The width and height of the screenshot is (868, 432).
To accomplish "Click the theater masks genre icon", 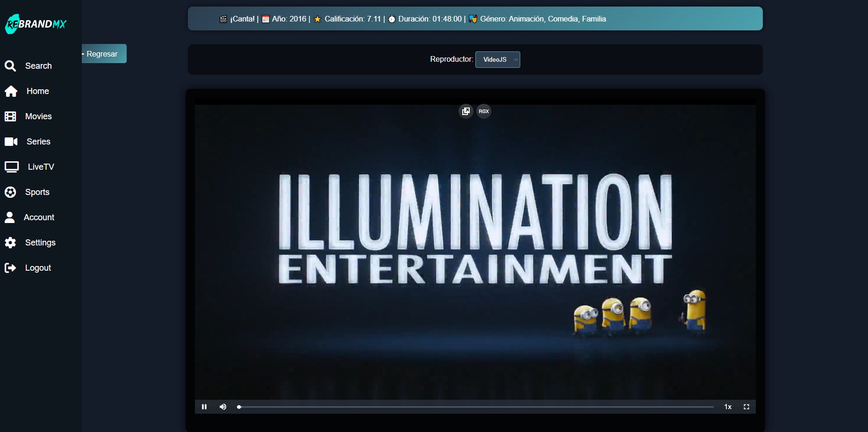I will 473,19.
